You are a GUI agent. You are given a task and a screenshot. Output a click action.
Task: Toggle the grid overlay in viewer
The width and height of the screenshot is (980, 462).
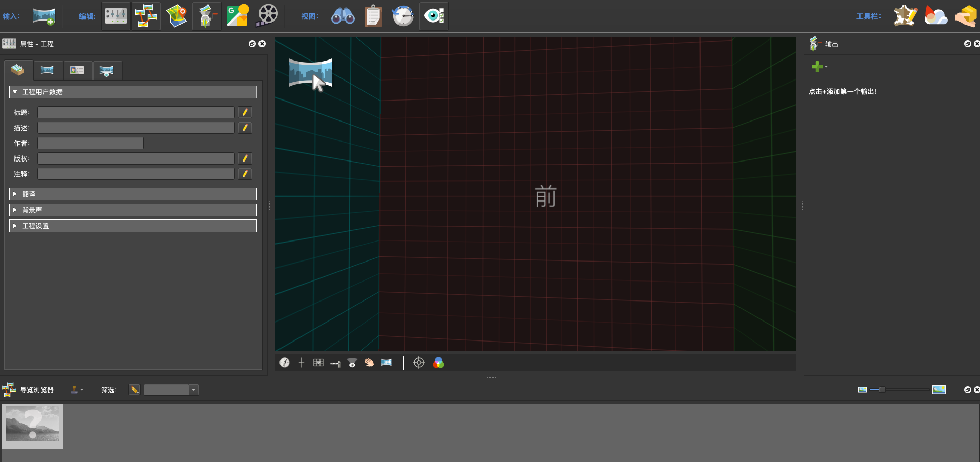tap(318, 363)
